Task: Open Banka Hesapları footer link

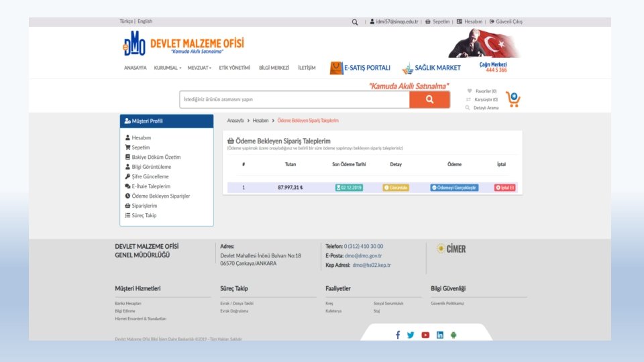Action: (x=128, y=303)
